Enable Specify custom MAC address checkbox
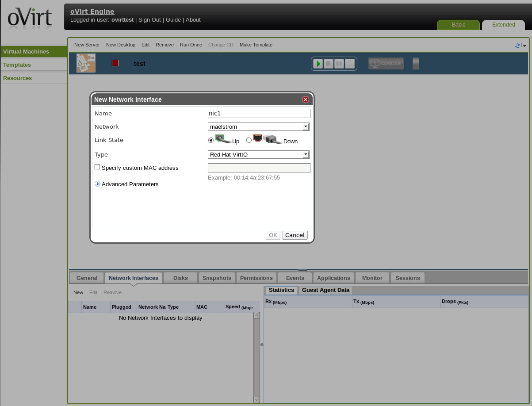The image size is (532, 406). [97, 167]
